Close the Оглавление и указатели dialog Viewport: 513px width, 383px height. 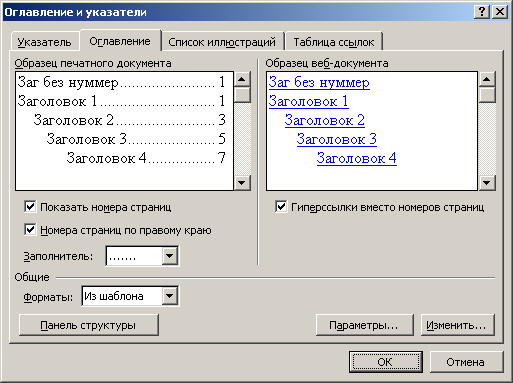coord(500,12)
